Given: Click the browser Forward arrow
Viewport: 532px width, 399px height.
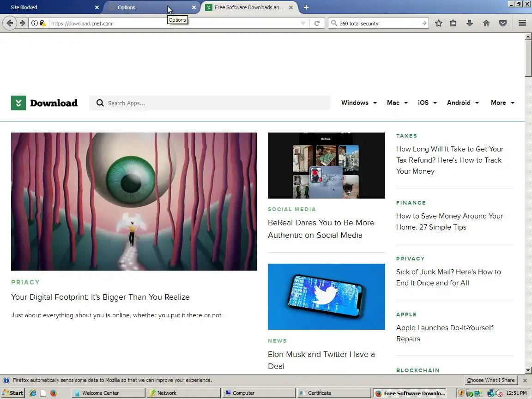Looking at the screenshot, I should 22,23.
